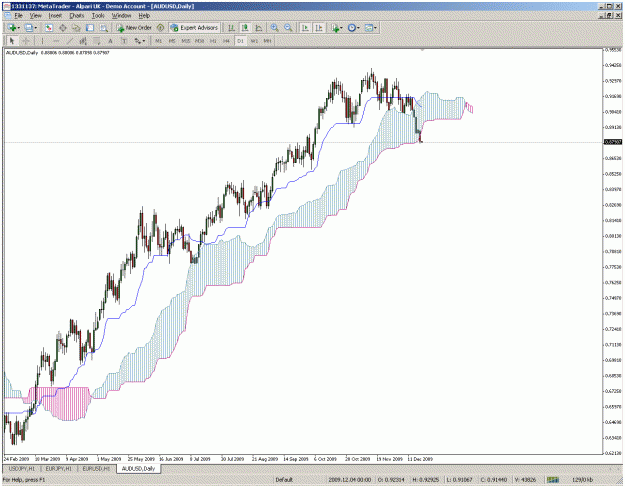Open the Help menu
The height and width of the screenshot is (486, 625).
click(144, 16)
